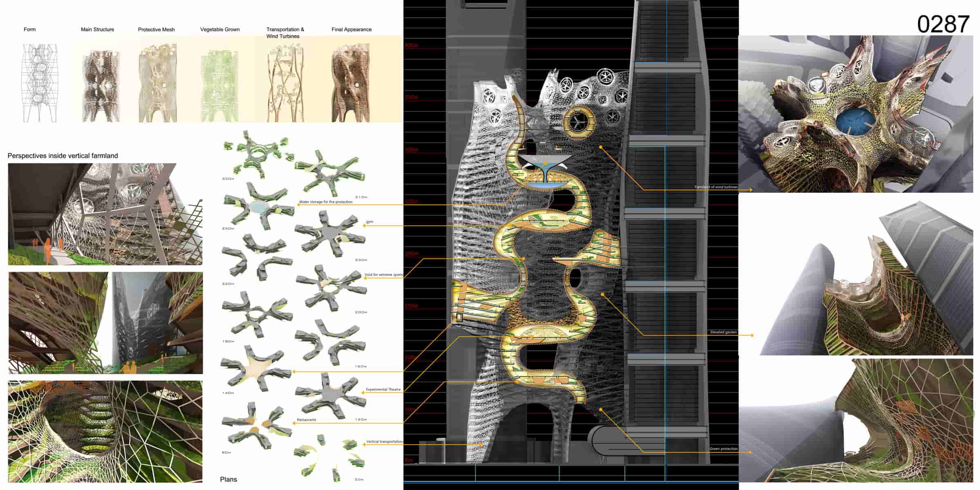This screenshot has height=490, width=980.
Task: Click the 'Vertical transportation' label
Action: pyautogui.click(x=384, y=442)
